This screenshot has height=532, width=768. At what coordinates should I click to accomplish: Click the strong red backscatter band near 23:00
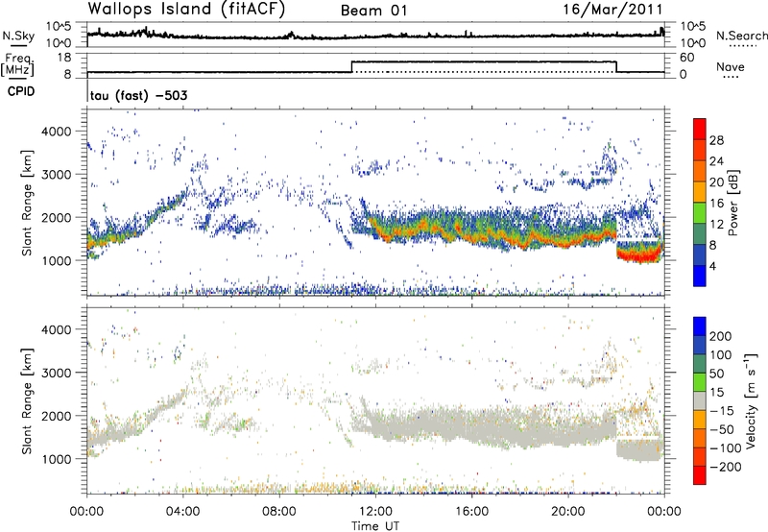point(636,255)
